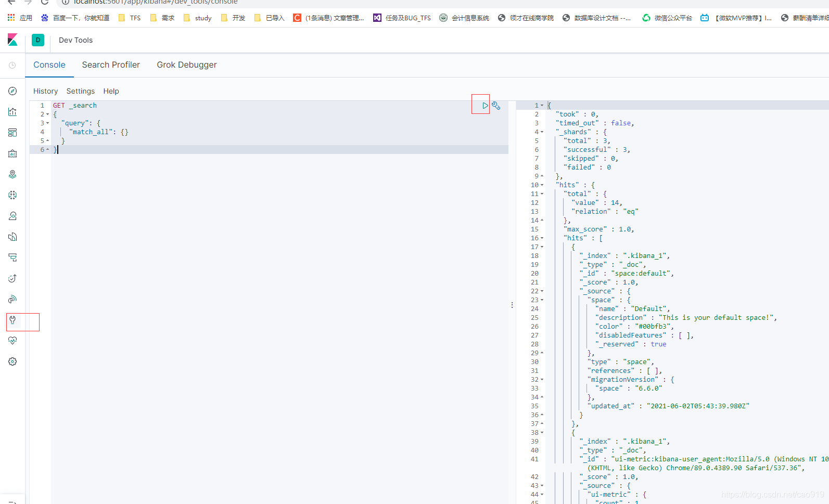The width and height of the screenshot is (829, 504).
Task: Switch to the Grok Debugger tab
Action: pyautogui.click(x=187, y=65)
